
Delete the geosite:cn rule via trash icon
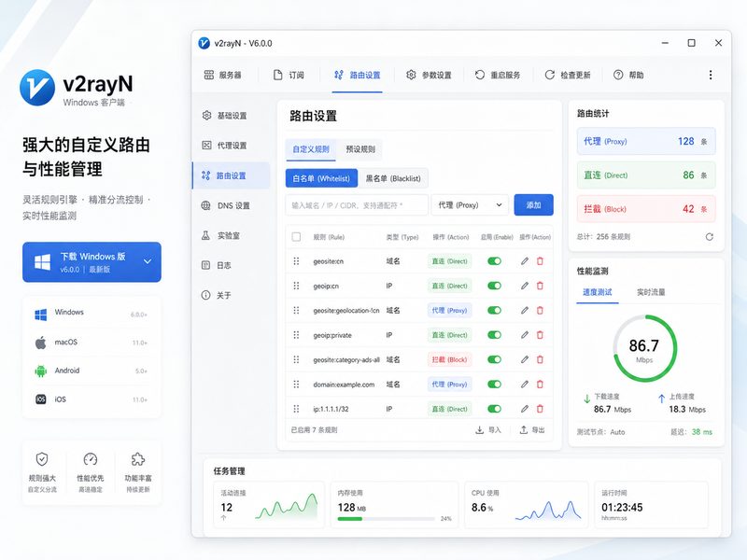click(540, 261)
